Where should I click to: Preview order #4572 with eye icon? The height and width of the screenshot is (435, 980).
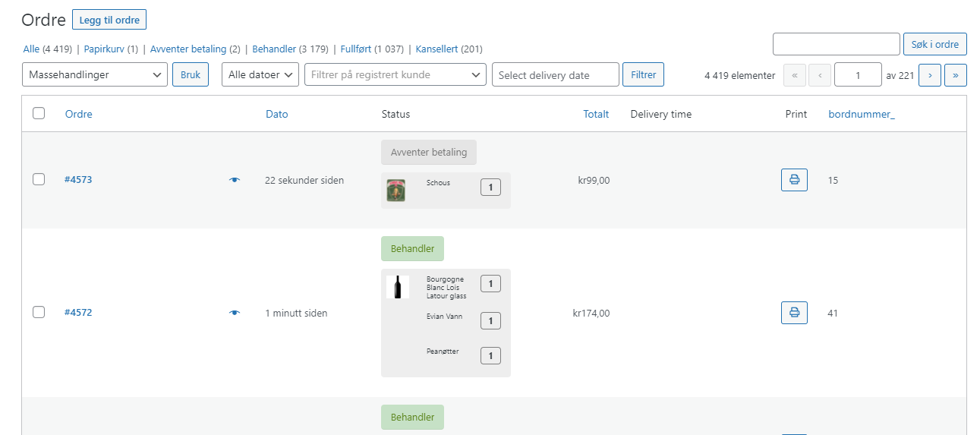(235, 313)
